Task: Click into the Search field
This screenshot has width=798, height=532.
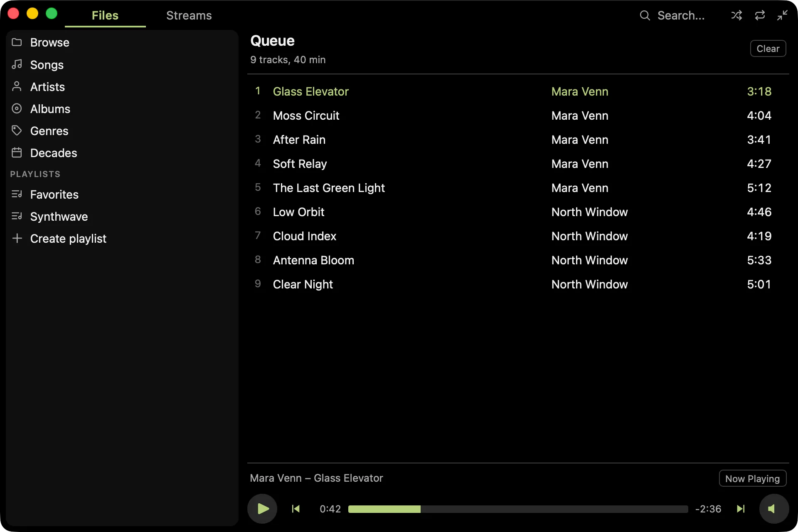Action: tap(681, 15)
